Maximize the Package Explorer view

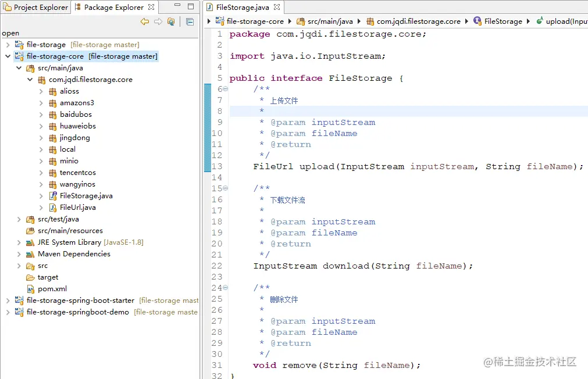coord(191,6)
